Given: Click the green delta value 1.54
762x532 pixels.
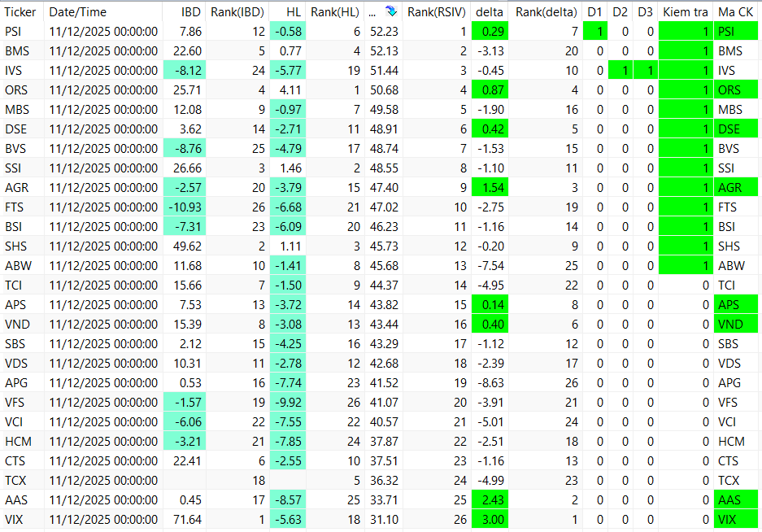Looking at the screenshot, I should pyautogui.click(x=490, y=188).
